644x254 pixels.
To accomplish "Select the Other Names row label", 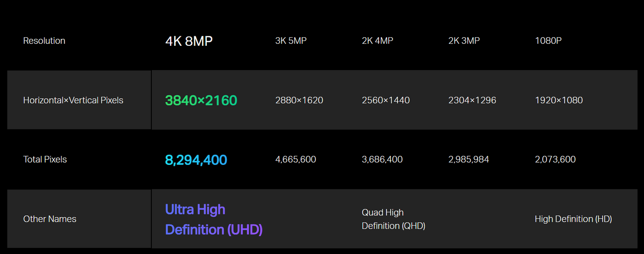I will tap(50, 219).
